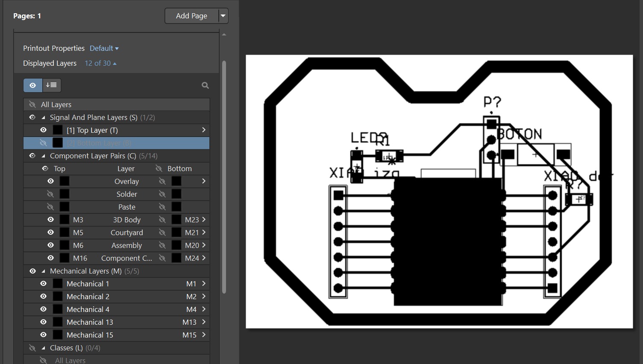The height and width of the screenshot is (364, 643).
Task: Toggle All Layers visibility at top
Action: (x=32, y=105)
